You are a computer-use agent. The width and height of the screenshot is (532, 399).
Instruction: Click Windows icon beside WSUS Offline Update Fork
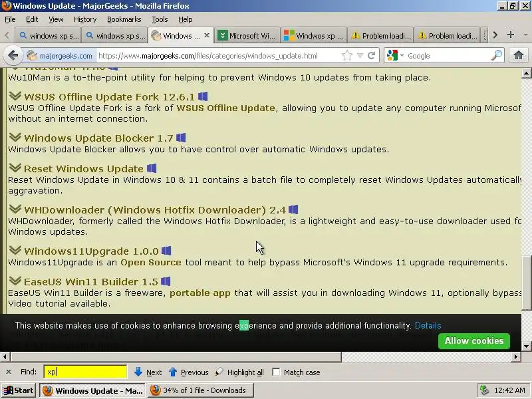pos(203,96)
